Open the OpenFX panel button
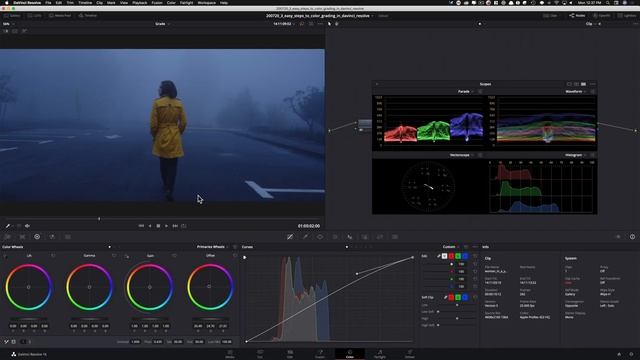 coord(602,16)
